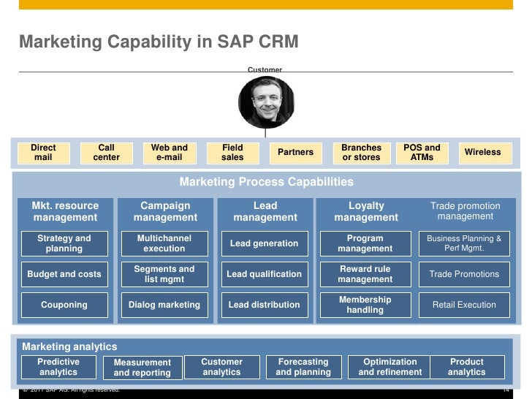532x399 pixels.
Task: Click the customer portrait photo
Action: (266, 102)
